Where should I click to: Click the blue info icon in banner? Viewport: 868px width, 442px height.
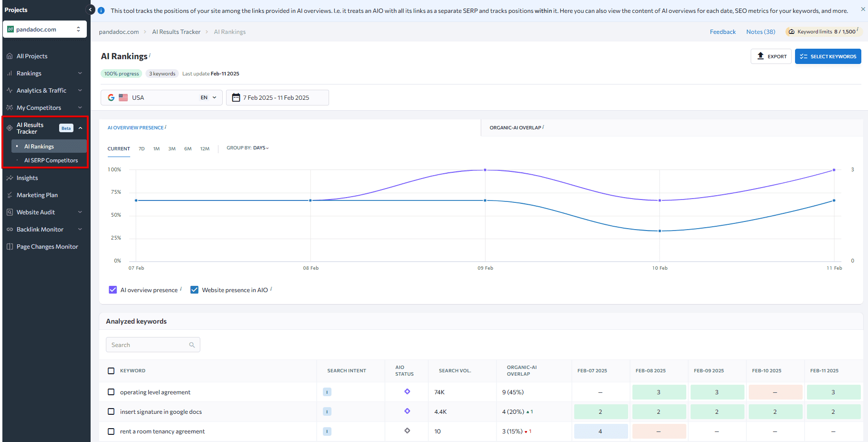101,11
